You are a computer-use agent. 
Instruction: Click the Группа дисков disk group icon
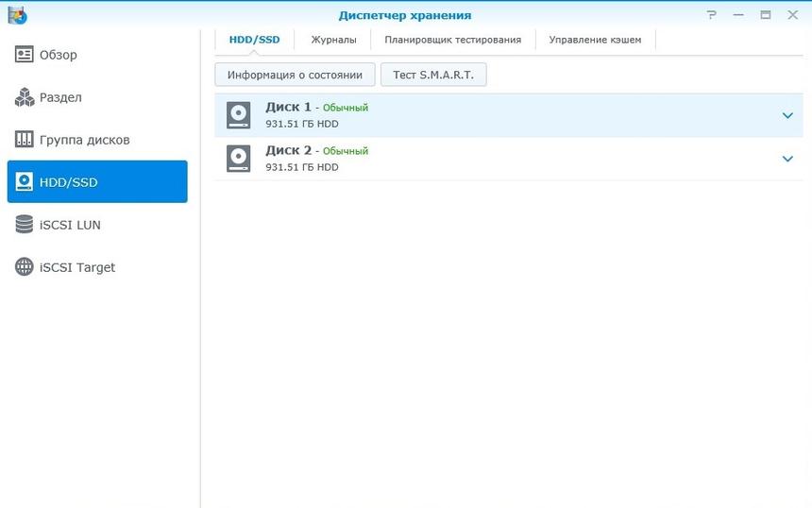[x=25, y=140]
